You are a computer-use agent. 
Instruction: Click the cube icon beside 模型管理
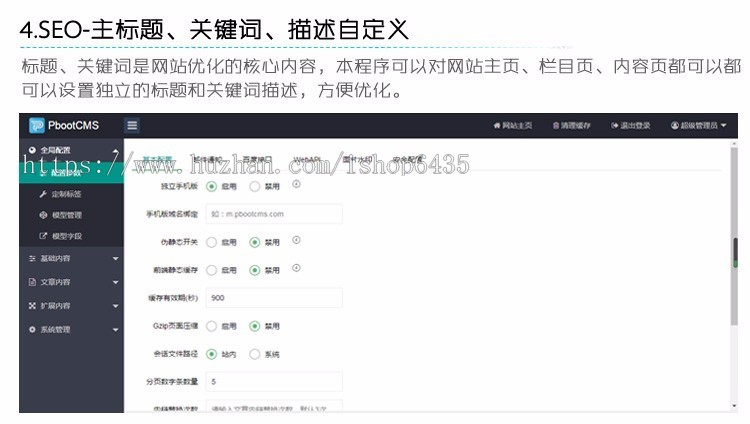(43, 215)
